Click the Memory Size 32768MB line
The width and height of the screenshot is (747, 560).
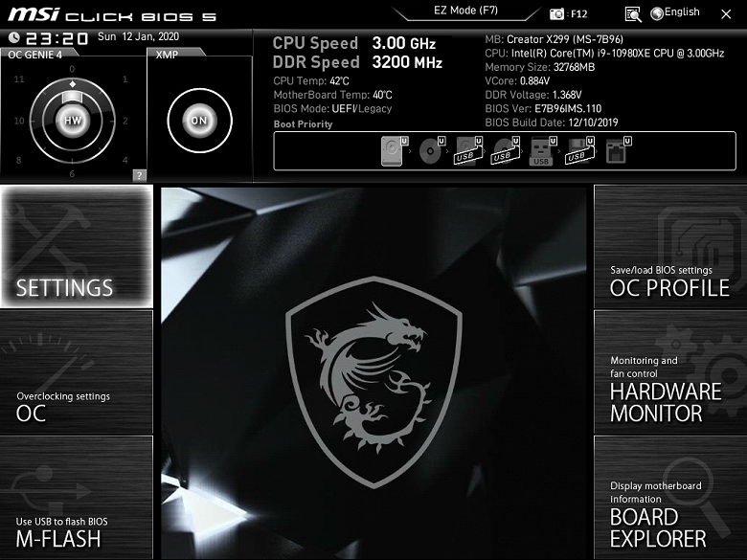[540, 67]
